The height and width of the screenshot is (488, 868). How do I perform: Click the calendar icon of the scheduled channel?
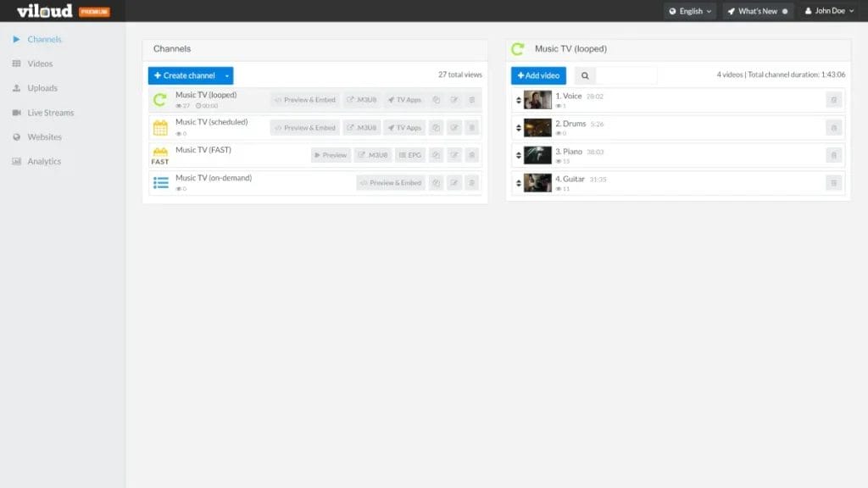point(159,128)
